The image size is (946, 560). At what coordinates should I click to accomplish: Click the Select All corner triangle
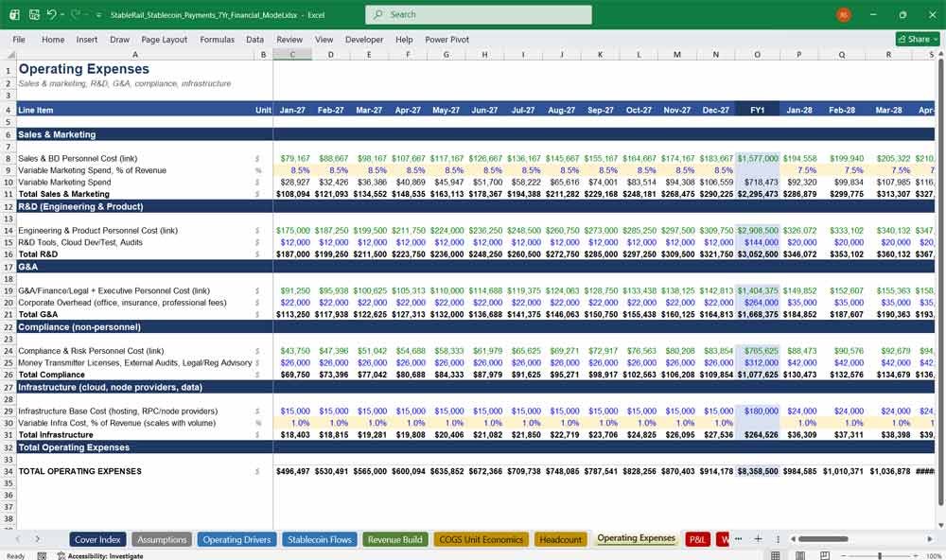click(x=9, y=54)
